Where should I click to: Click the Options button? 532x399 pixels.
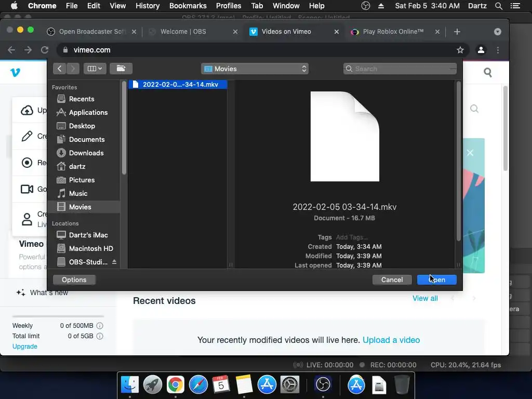coord(74,280)
